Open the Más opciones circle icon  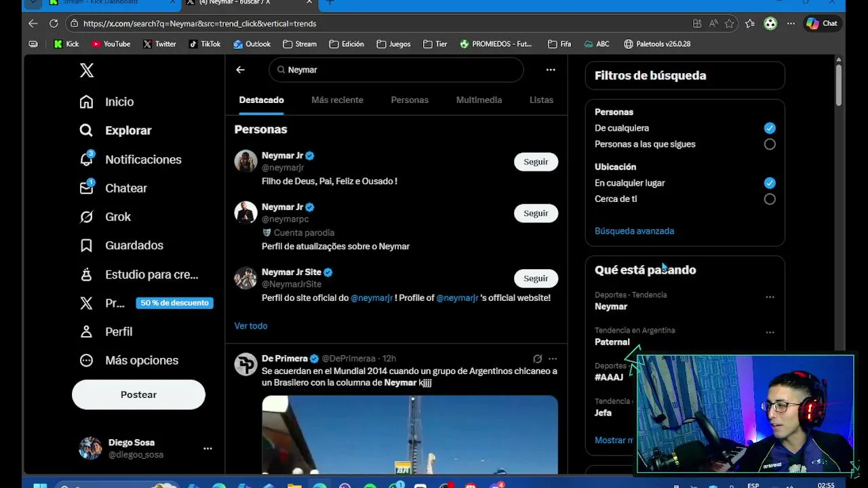[x=86, y=361]
